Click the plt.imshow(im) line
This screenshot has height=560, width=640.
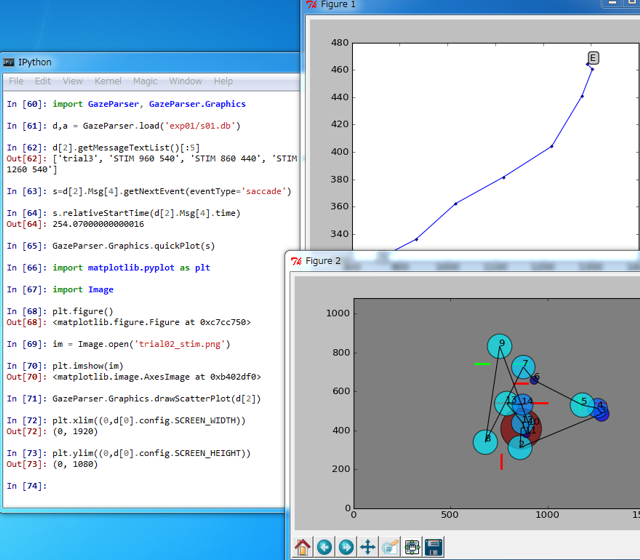click(x=65, y=366)
